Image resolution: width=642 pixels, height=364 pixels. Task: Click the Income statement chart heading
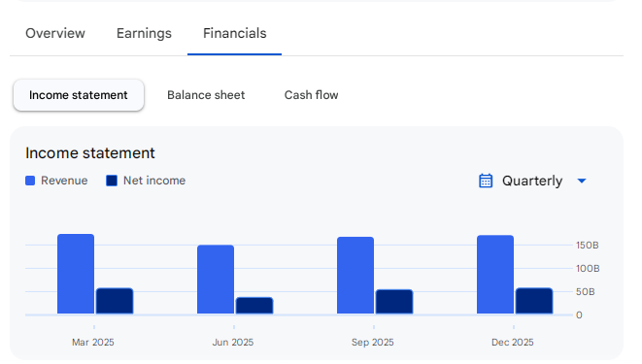90,153
